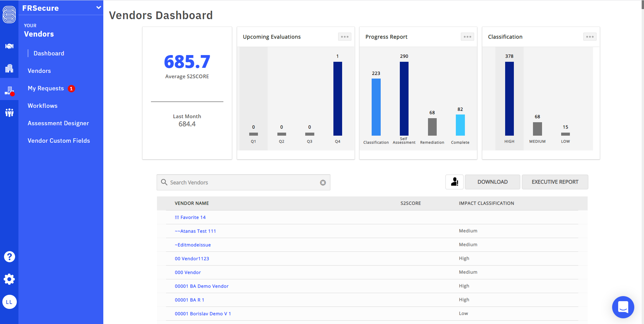The height and width of the screenshot is (324, 644).
Task: Click the people icon in the left sidebar
Action: [9, 112]
